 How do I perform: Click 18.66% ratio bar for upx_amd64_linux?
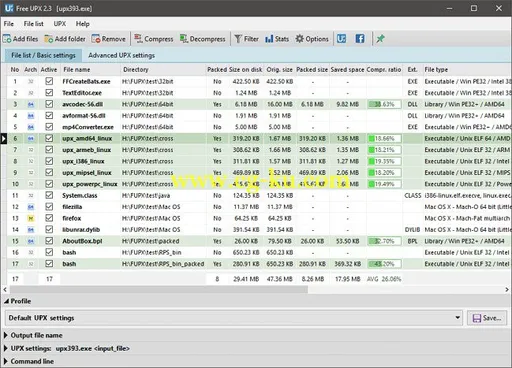[x=384, y=139]
